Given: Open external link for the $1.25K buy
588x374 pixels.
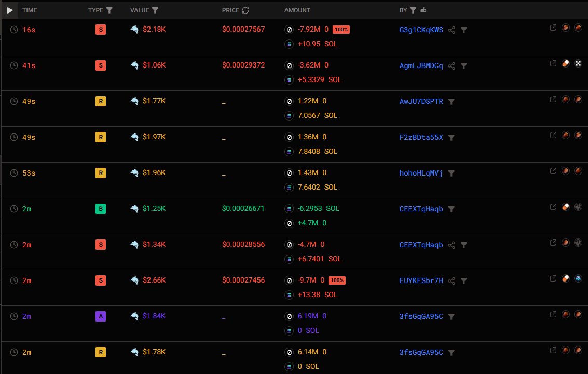Looking at the screenshot, I should [x=553, y=207].
